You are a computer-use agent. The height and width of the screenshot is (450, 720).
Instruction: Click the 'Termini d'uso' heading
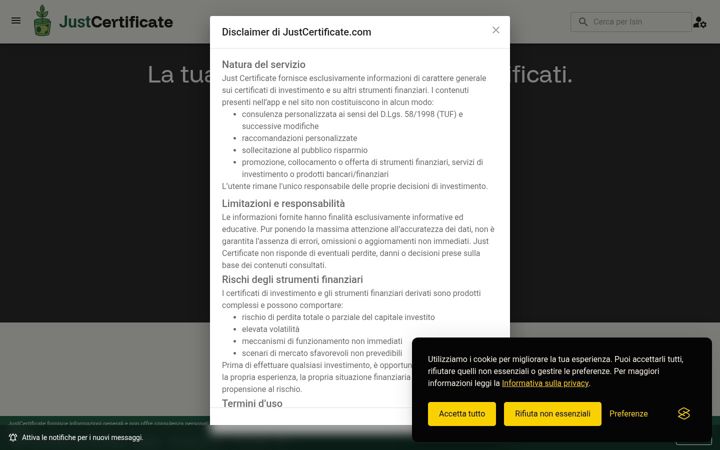click(x=252, y=403)
